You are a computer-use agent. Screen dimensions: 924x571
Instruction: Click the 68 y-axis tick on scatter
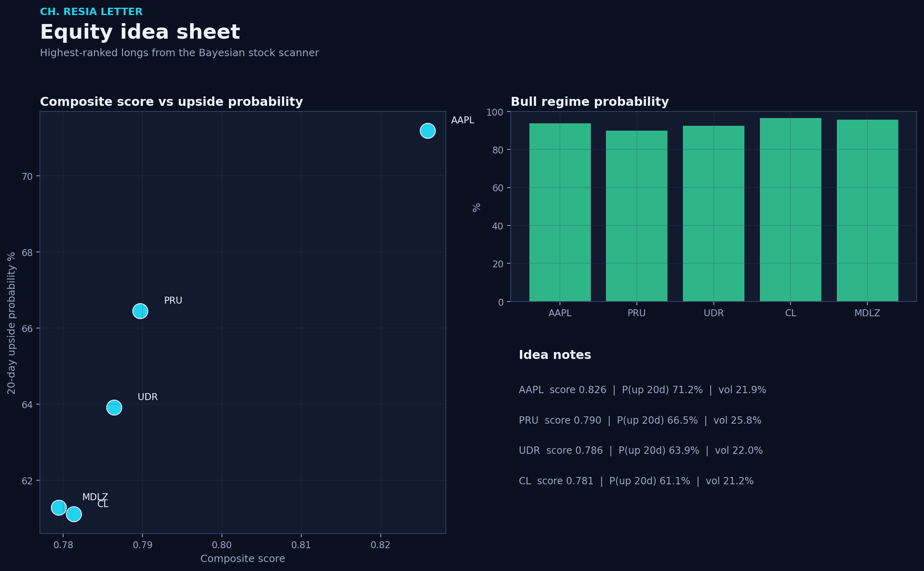point(27,252)
